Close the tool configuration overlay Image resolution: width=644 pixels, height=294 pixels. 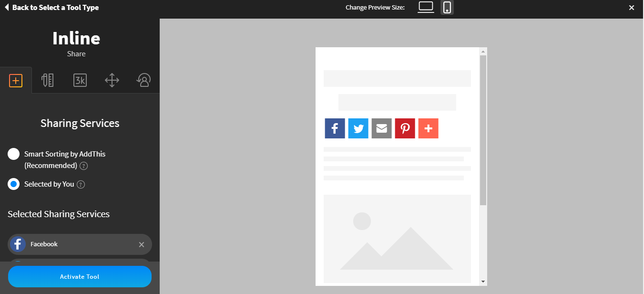pyautogui.click(x=632, y=8)
